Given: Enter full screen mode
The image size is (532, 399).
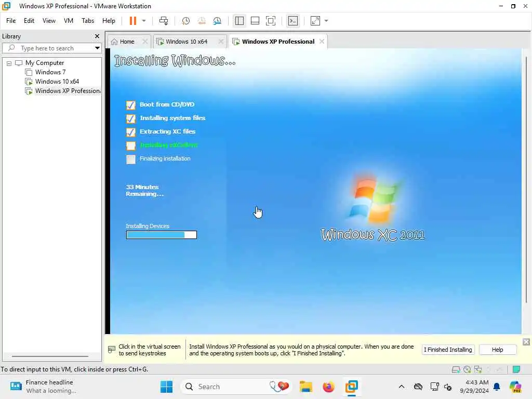Looking at the screenshot, I should (x=270, y=21).
